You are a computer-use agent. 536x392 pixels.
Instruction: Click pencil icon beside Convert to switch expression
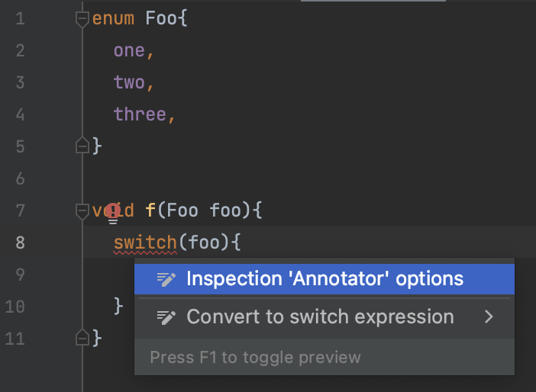pyautogui.click(x=166, y=317)
